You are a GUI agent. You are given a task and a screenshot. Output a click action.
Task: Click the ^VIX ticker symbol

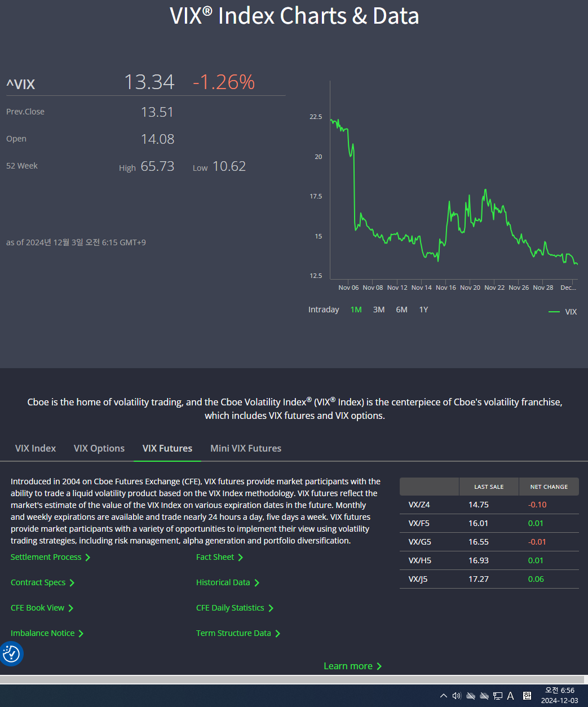pos(21,85)
